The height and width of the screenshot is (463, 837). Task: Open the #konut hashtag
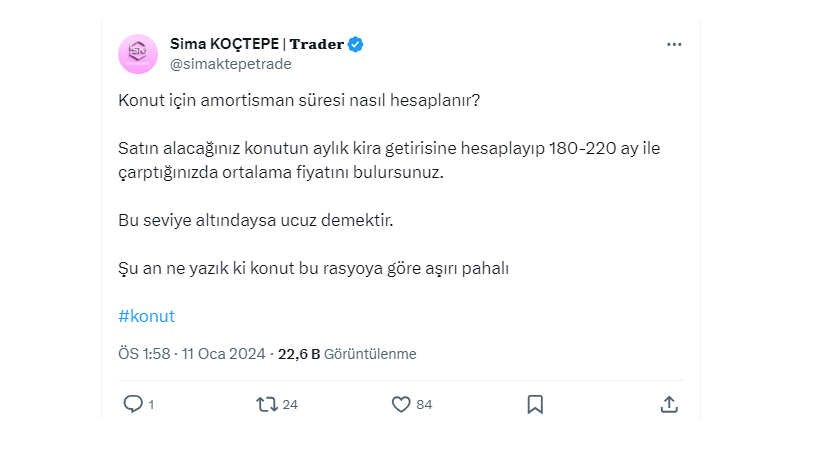146,316
